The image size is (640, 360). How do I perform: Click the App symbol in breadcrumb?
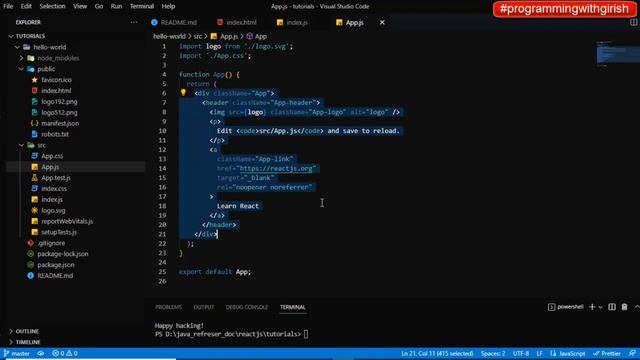(x=261, y=36)
